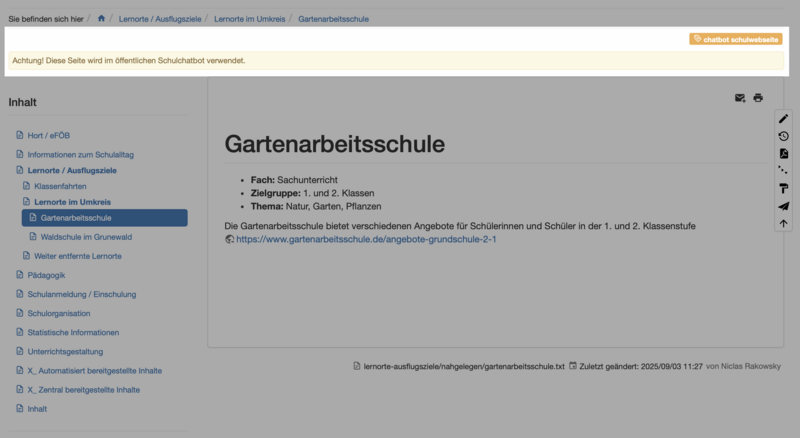Expand Schulanmeldung / Einschulung sidebar entry
Viewport: 800px width, 438px height.
(x=81, y=294)
